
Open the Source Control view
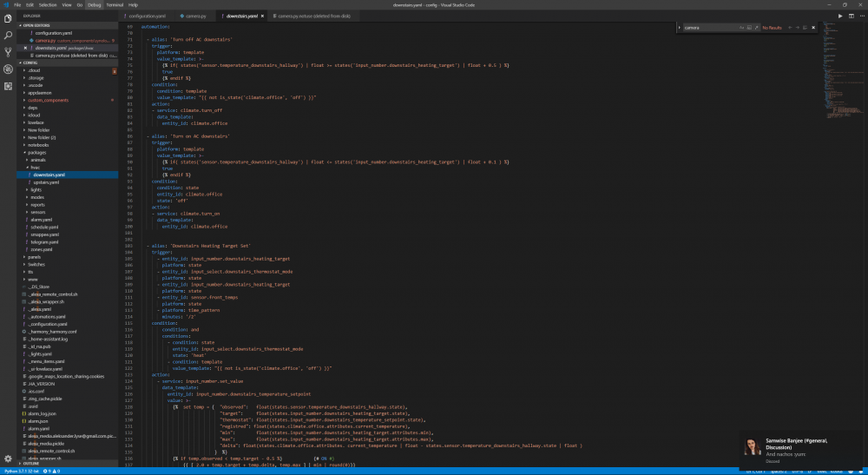coord(8,52)
